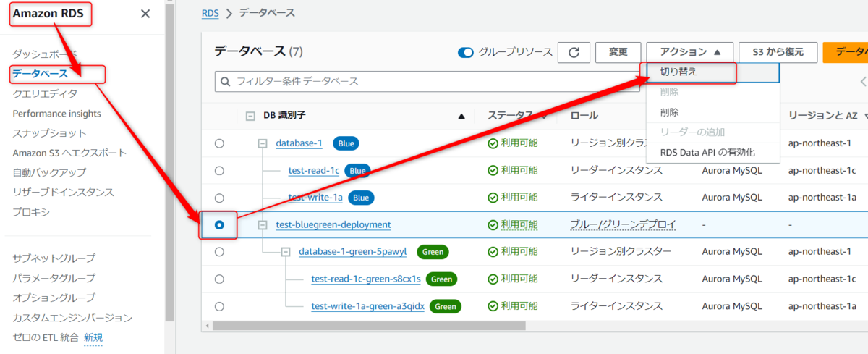Open the database-1-green-5pawyl link
The width and height of the screenshot is (868, 354).
pyautogui.click(x=352, y=252)
